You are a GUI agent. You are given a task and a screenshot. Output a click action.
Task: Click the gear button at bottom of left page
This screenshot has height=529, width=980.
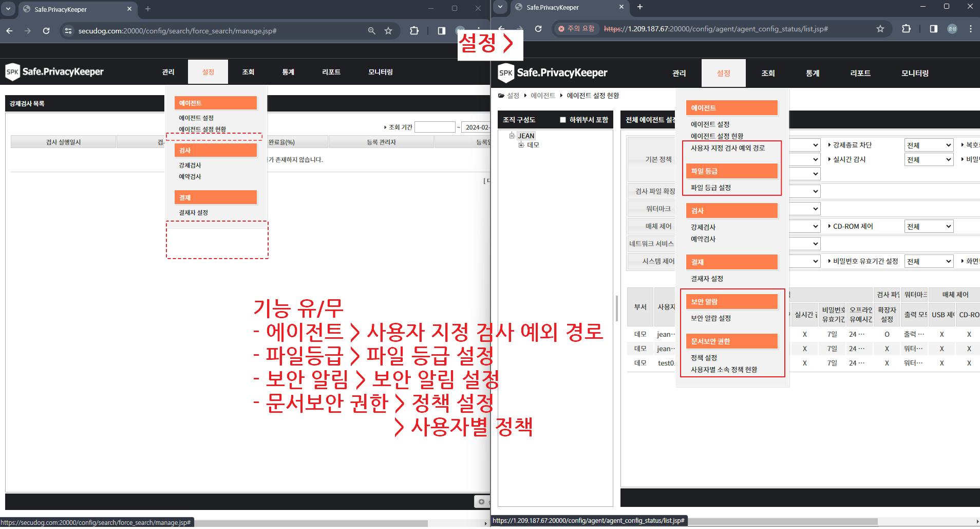pos(481,502)
